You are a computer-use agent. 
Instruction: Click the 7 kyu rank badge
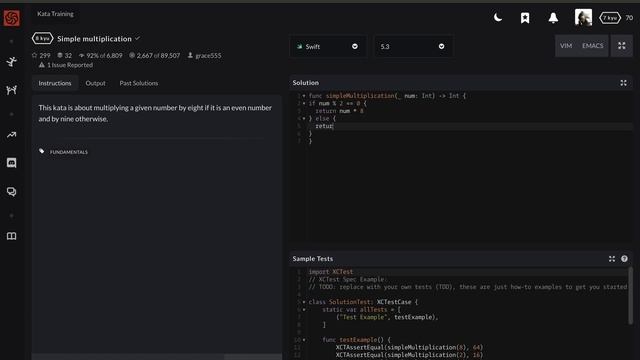(x=610, y=18)
